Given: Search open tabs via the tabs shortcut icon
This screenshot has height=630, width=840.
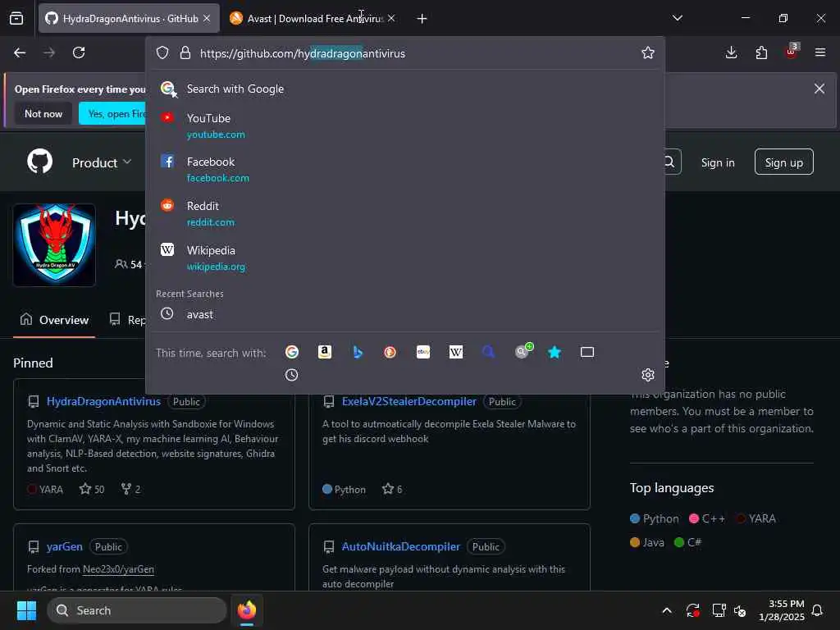Looking at the screenshot, I should click(x=587, y=352).
